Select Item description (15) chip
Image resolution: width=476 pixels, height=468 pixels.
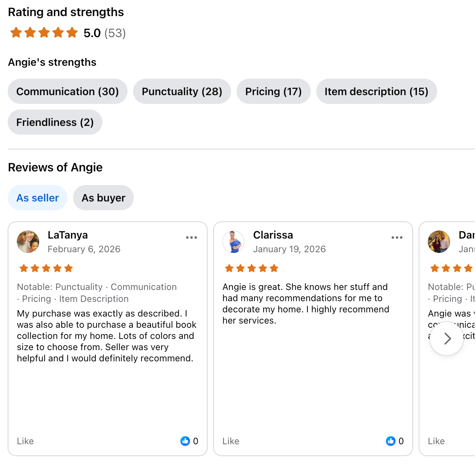point(376,92)
